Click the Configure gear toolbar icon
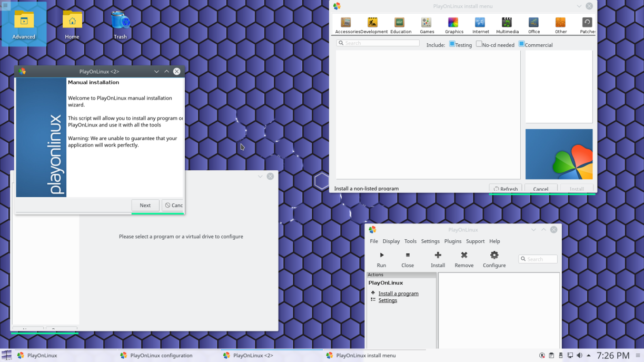This screenshot has width=644, height=362. coord(494,255)
